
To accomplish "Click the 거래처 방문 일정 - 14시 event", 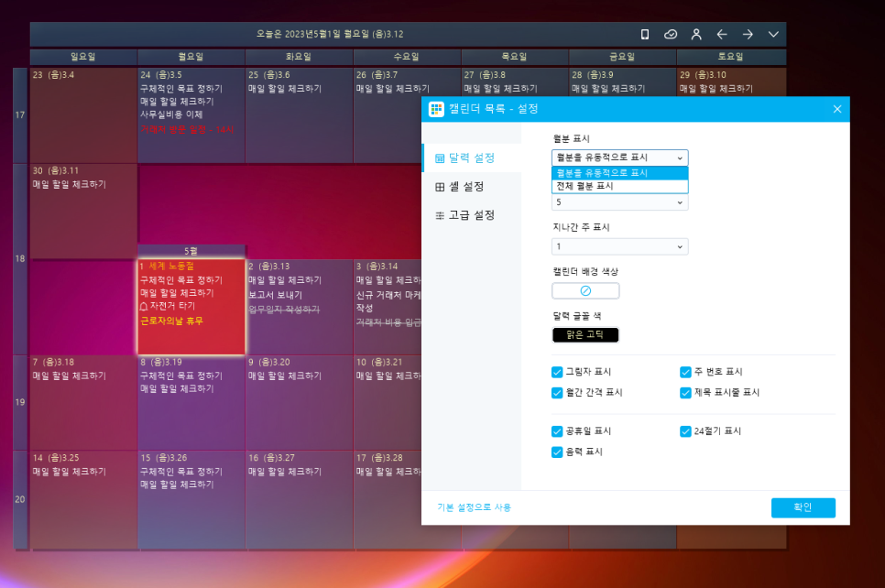I will click(187, 130).
